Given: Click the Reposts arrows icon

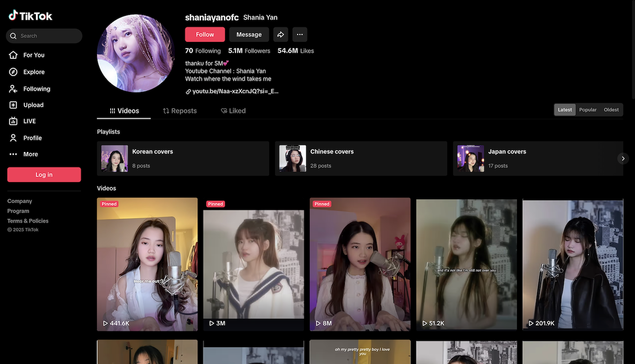Looking at the screenshot, I should [166, 111].
